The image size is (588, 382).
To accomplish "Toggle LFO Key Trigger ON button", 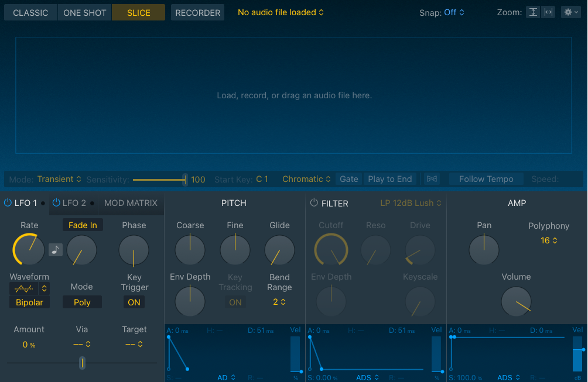I will [134, 302].
